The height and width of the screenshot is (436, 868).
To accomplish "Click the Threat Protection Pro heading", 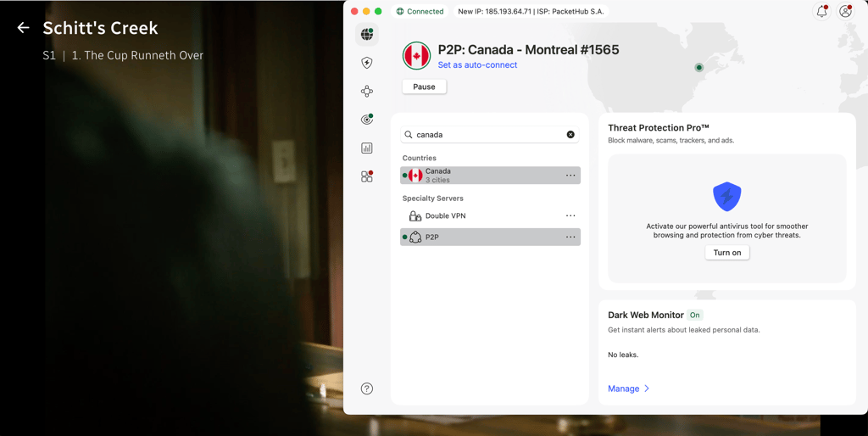I will click(658, 128).
